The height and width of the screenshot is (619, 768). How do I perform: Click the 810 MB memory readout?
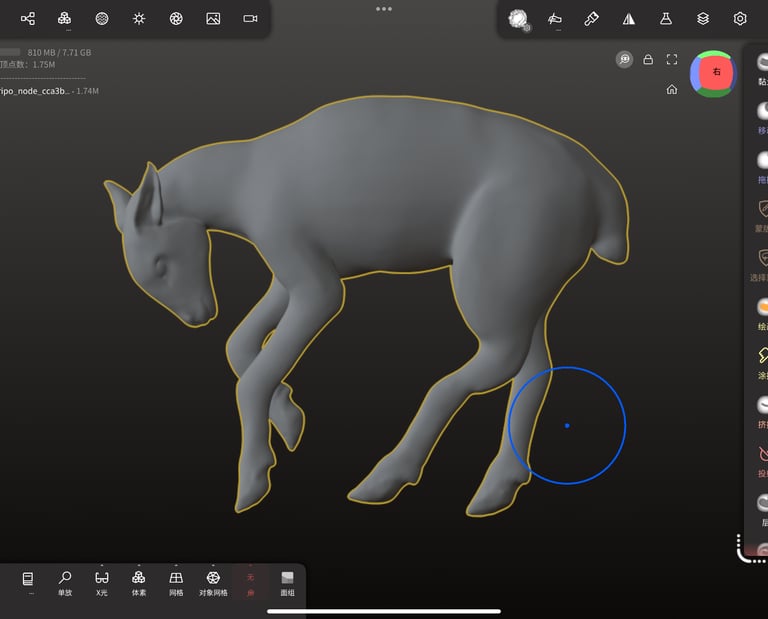point(59,52)
